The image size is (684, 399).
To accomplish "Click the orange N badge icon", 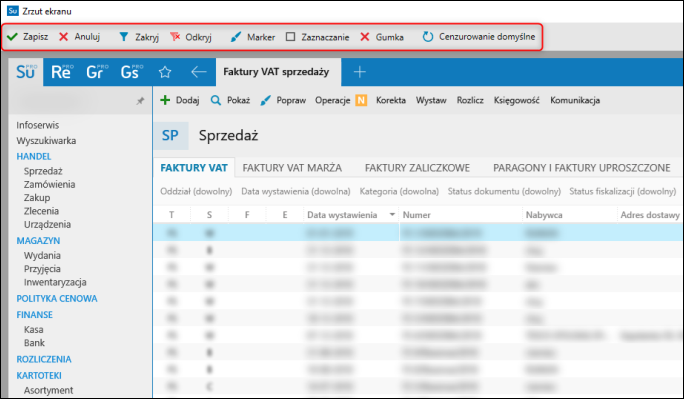I will [x=361, y=100].
